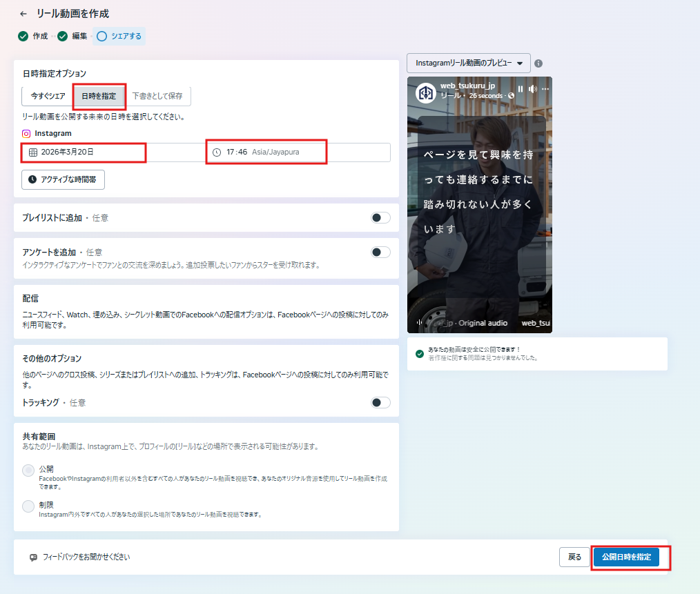Viewport: 700px width, 594px height.
Task: Select the 制限 radio button
Action: (28, 506)
